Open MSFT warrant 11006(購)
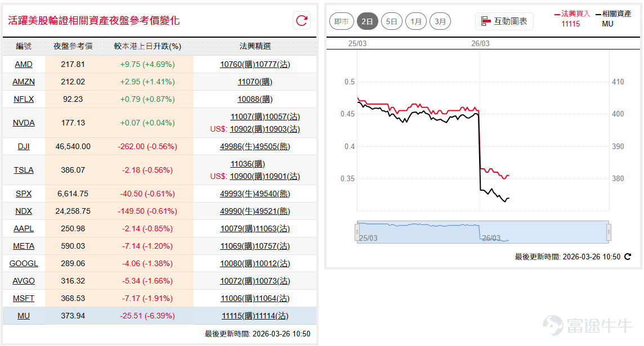 238,298
